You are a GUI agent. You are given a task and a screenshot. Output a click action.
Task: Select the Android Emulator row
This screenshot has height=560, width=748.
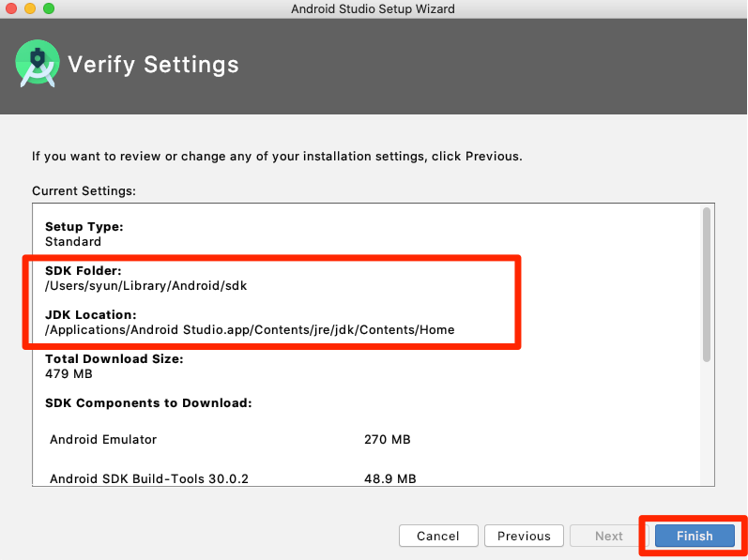point(230,439)
